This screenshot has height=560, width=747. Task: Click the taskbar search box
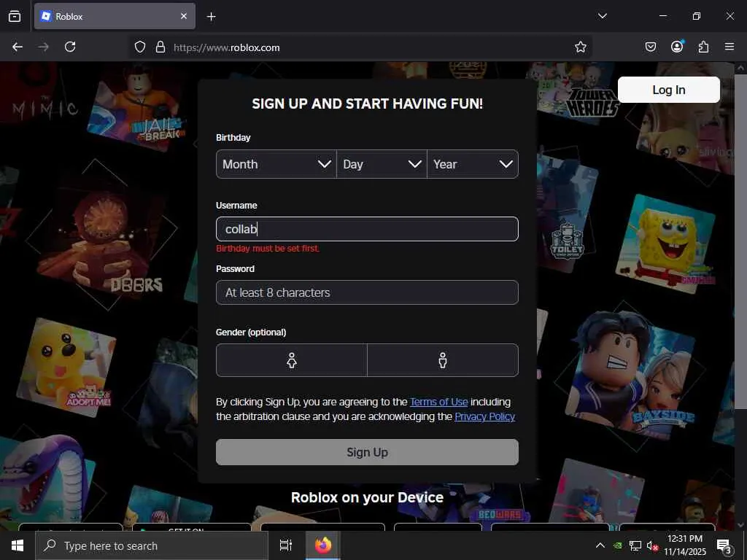tap(152, 545)
